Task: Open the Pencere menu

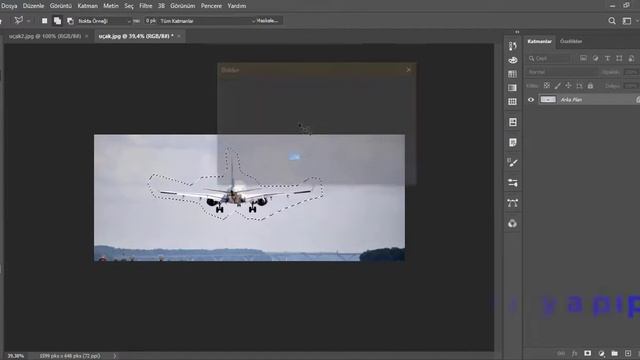Action: 211,6
